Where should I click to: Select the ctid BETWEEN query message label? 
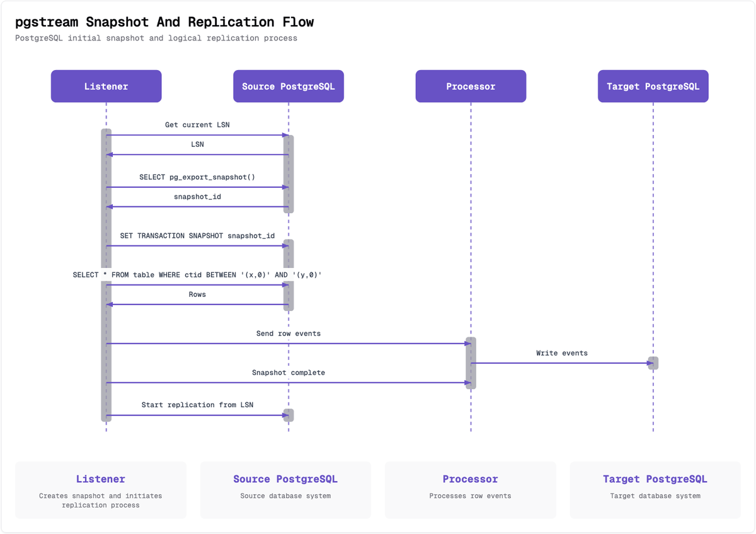coord(197,274)
